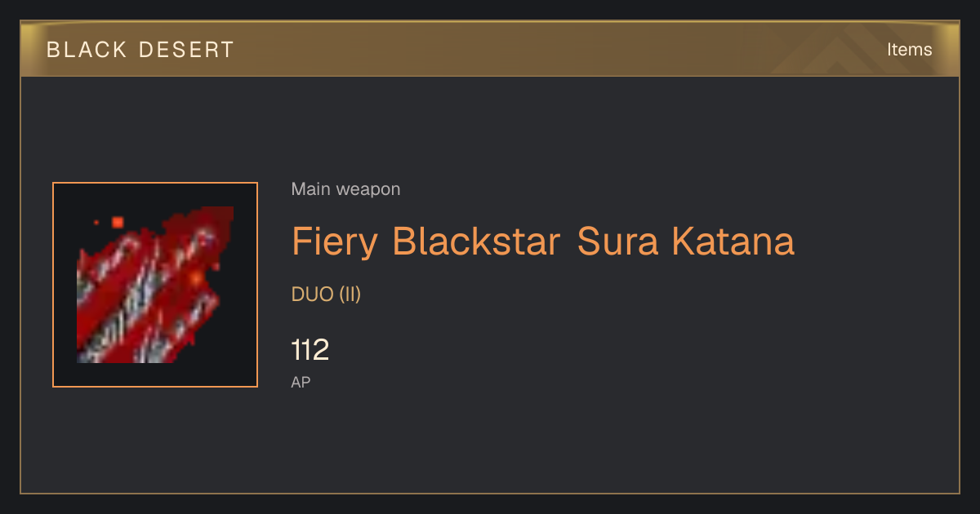Click the Fiery Blackstar Sura Katana item icon
This screenshot has width=980, height=514.
click(x=155, y=285)
